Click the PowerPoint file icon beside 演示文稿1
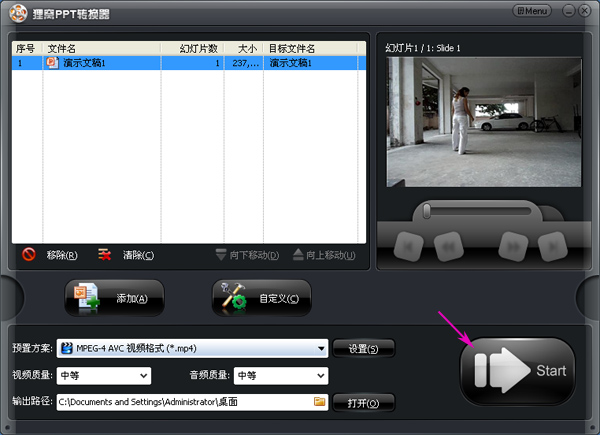The width and height of the screenshot is (600, 435). coord(52,62)
